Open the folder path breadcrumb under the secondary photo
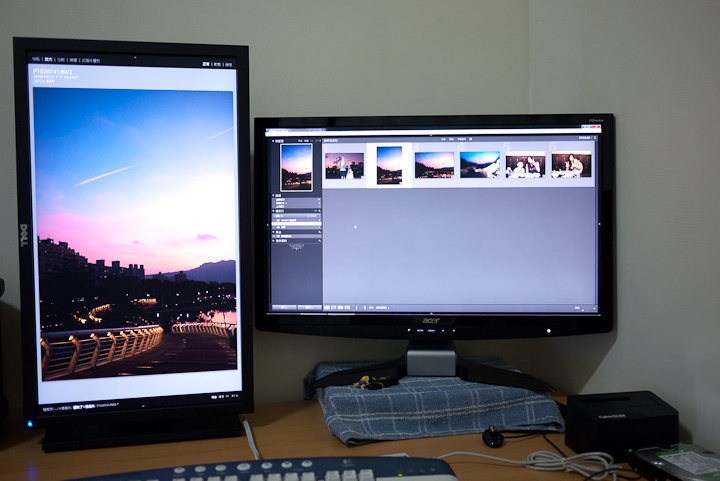 pos(80,407)
